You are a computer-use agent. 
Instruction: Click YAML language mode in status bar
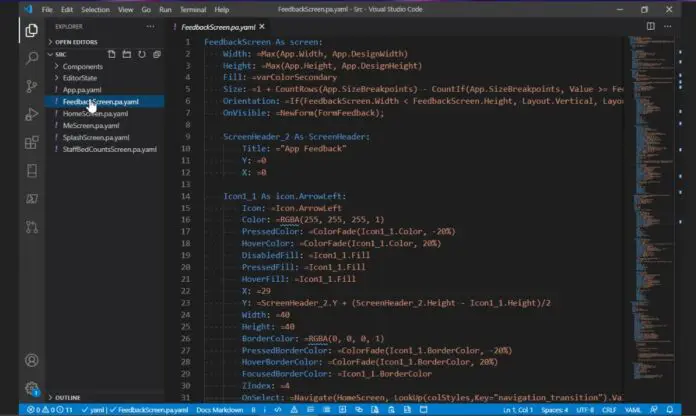click(x=633, y=410)
